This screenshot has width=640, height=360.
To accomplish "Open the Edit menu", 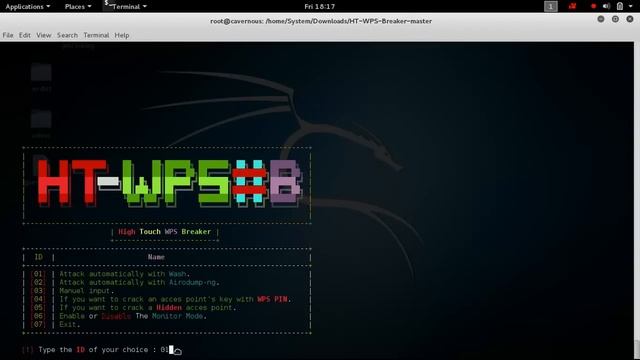I will click(24, 35).
